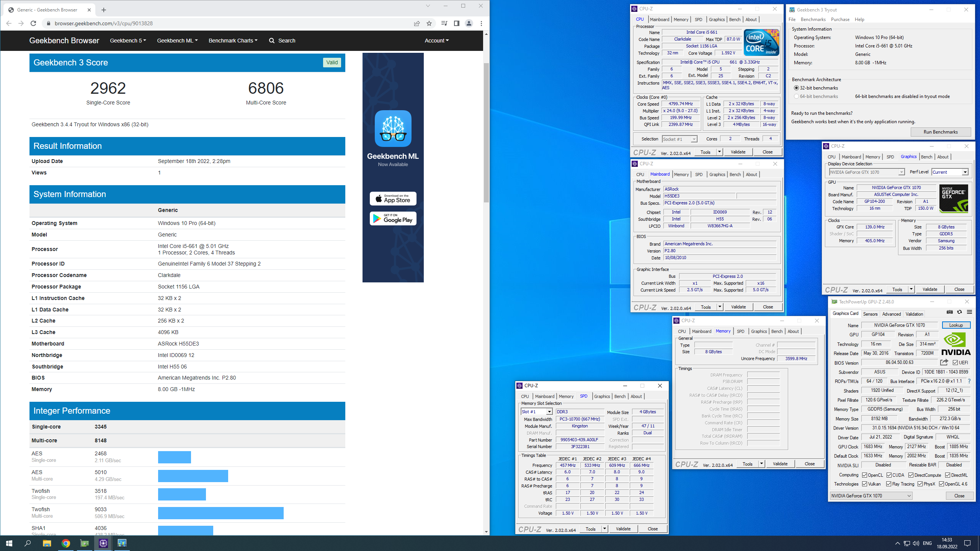Image resolution: width=980 pixels, height=551 pixels.
Task: Show hidden tray icons chevron
Action: click(897, 543)
